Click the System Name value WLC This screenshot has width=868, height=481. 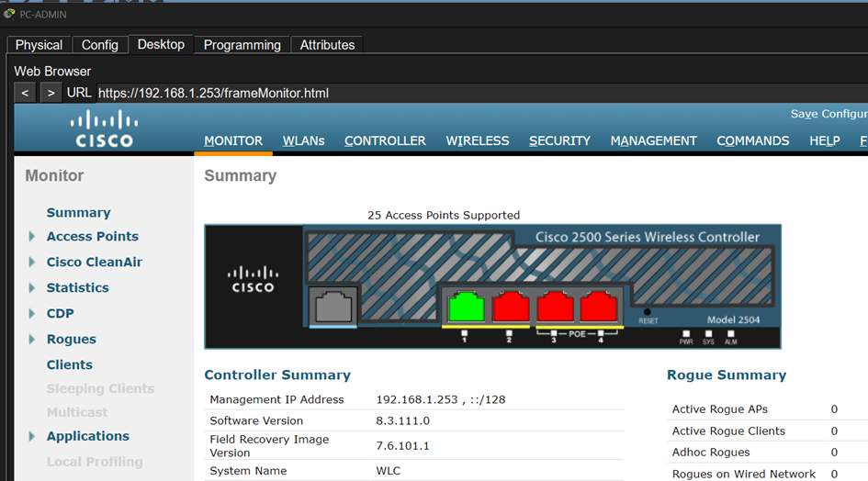[388, 471]
